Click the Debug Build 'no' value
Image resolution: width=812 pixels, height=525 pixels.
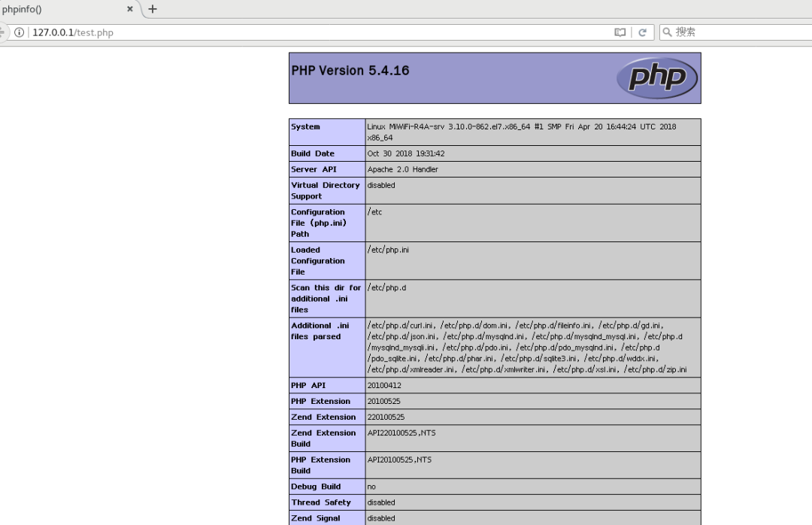click(x=371, y=487)
